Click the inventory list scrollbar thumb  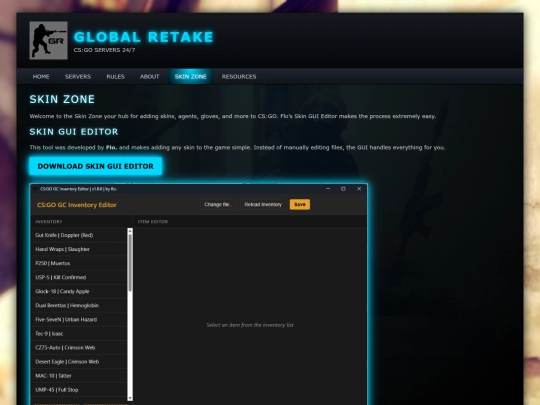[130, 264]
